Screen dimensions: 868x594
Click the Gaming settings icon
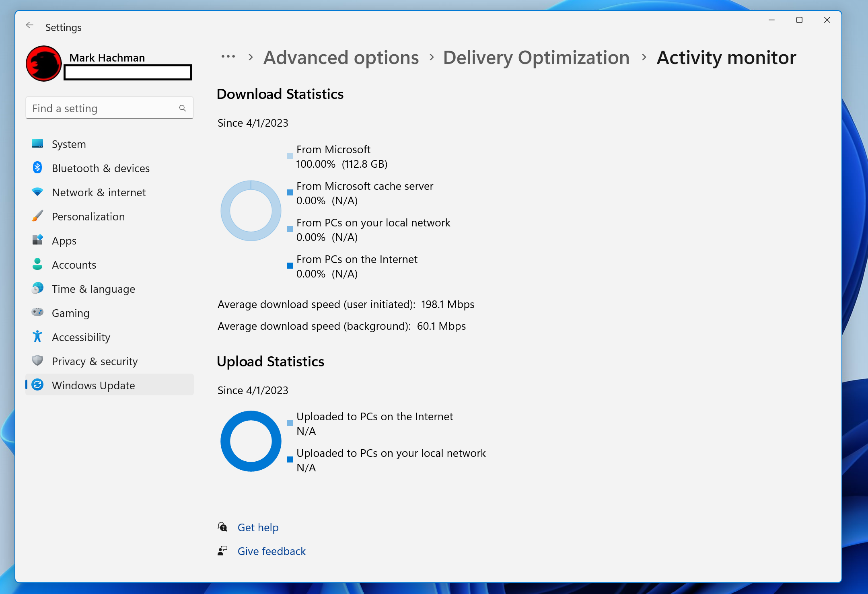(x=37, y=313)
